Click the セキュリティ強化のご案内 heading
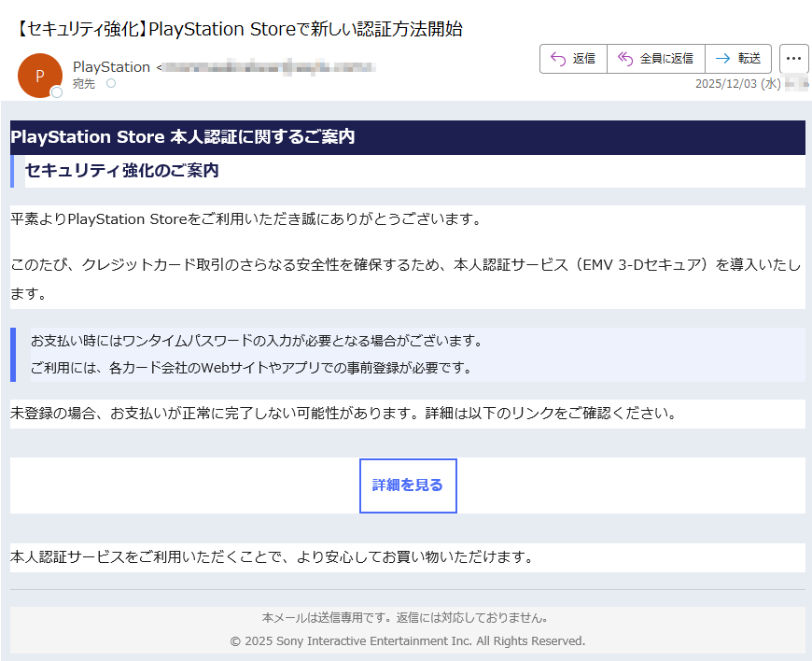Screen dimensions: 812x661 point(121,171)
